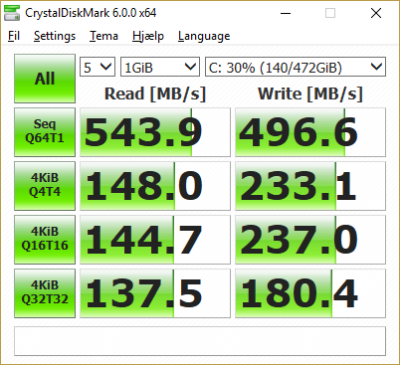
Task: Close the CrystalDiskMark window
Action: pos(376,13)
